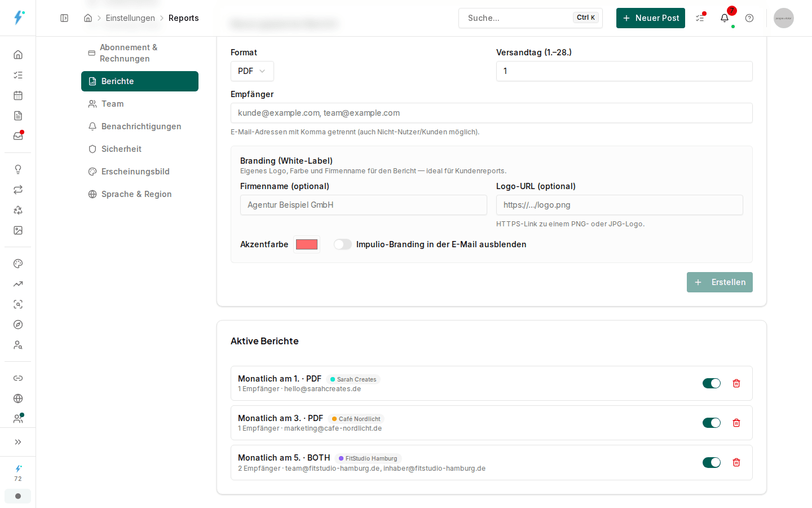Screen dimensions: 812x508
Task: Click the repeat arrows icon in sidebar
Action: coord(18,190)
